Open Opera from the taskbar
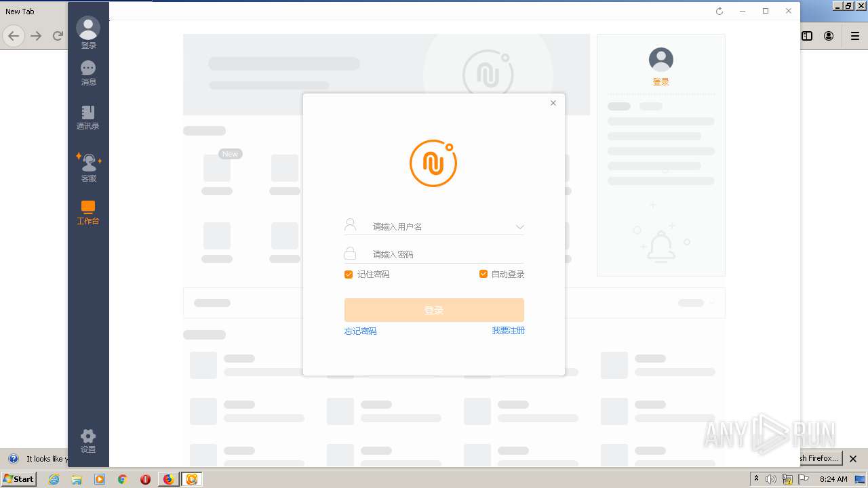 pos(145,479)
